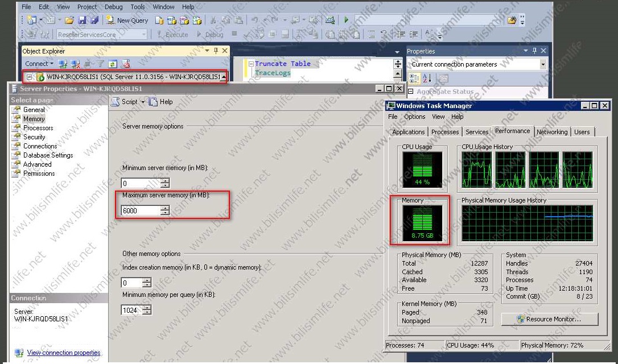The height and width of the screenshot is (364, 618).
Task: Click the Filter funnel icon in Object Explorer
Action: click(x=101, y=64)
